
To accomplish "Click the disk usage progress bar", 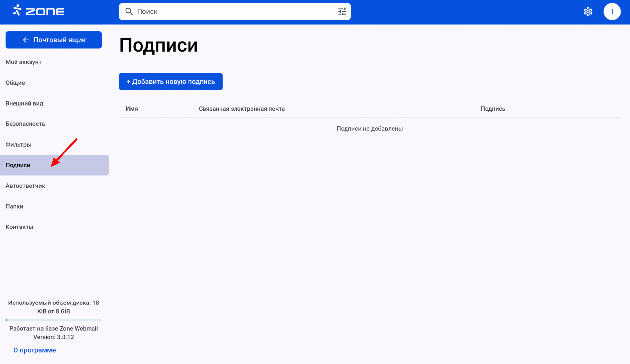I will 53,320.
